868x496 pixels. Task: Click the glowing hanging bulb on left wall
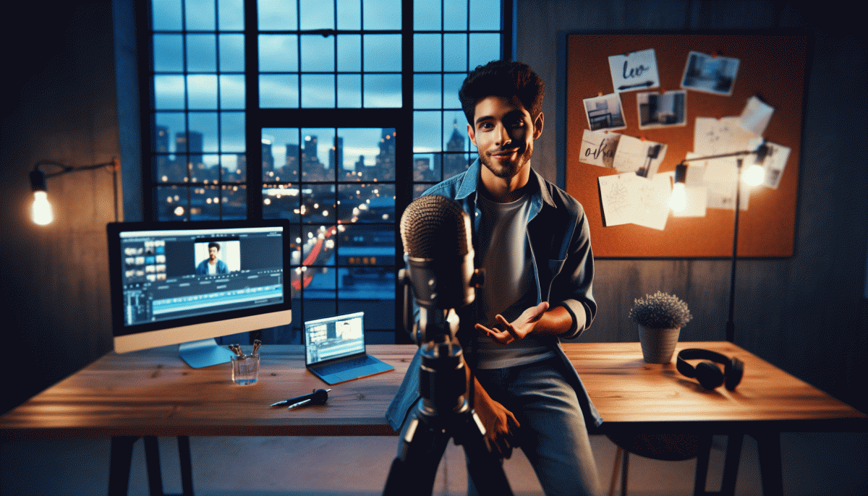pos(41,206)
